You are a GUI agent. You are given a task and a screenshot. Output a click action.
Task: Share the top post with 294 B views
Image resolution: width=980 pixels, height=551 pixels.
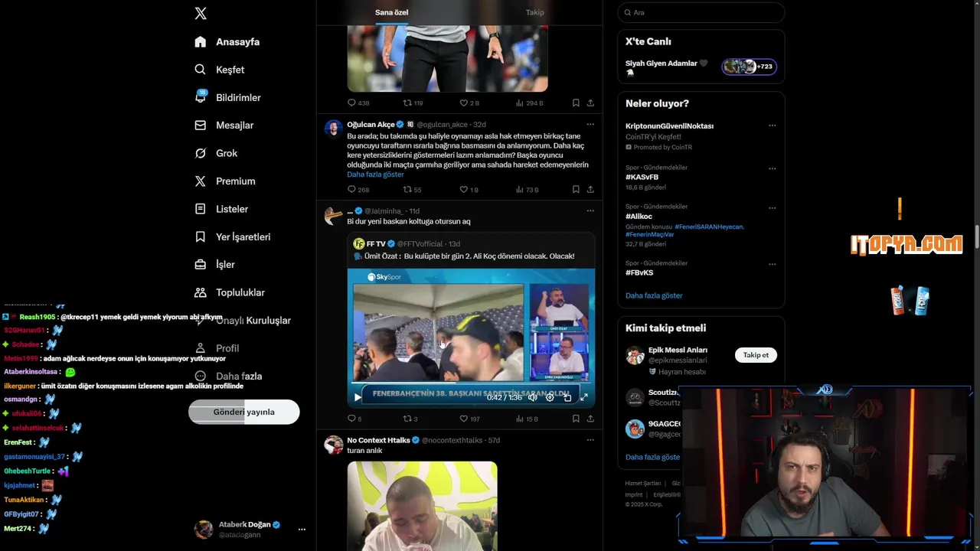(x=590, y=103)
